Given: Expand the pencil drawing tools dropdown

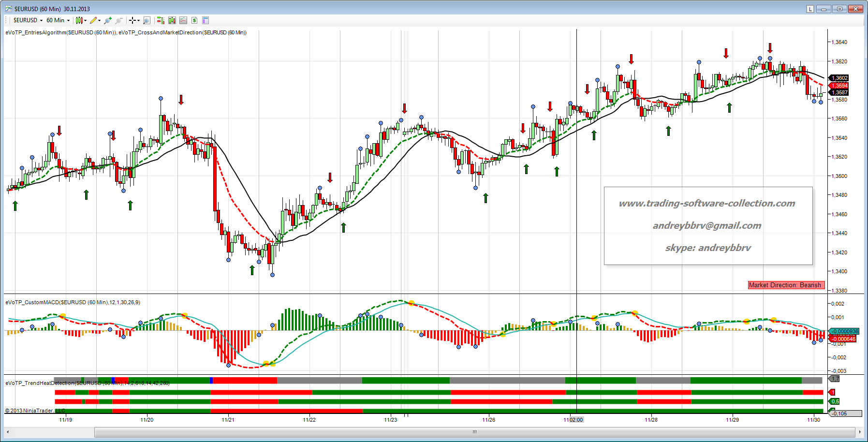Looking at the screenshot, I should (95, 20).
